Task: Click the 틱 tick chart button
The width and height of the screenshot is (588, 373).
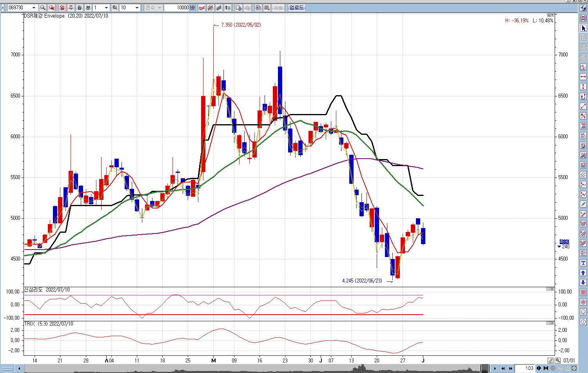Action: 114,8
